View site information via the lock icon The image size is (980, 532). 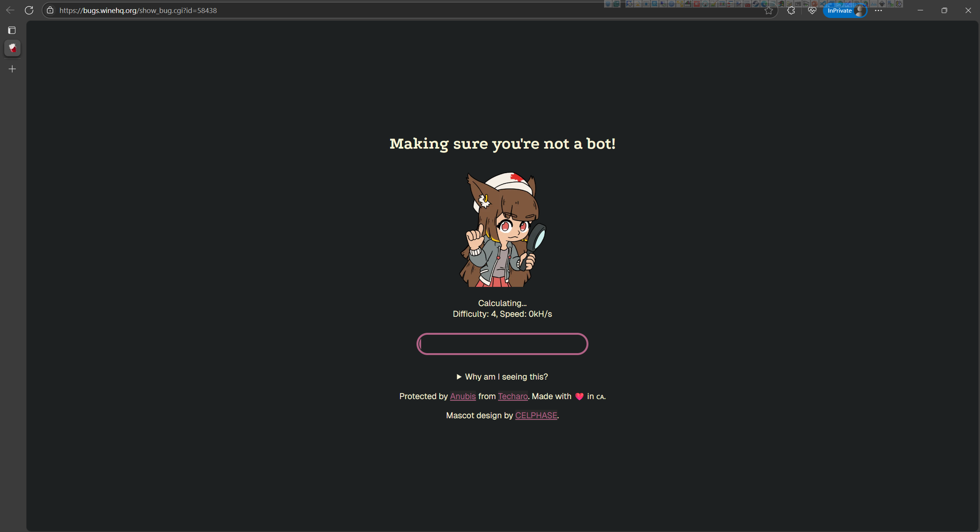(x=50, y=10)
